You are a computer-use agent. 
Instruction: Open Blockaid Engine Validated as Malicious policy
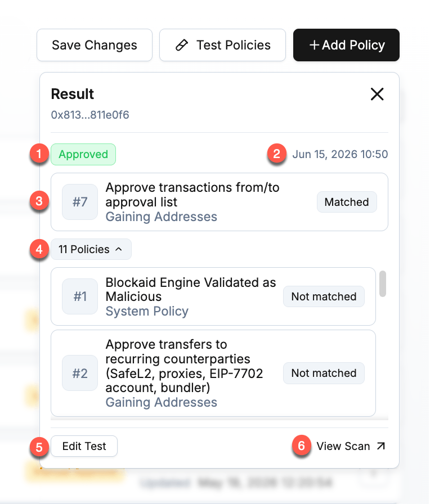pyautogui.click(x=213, y=296)
